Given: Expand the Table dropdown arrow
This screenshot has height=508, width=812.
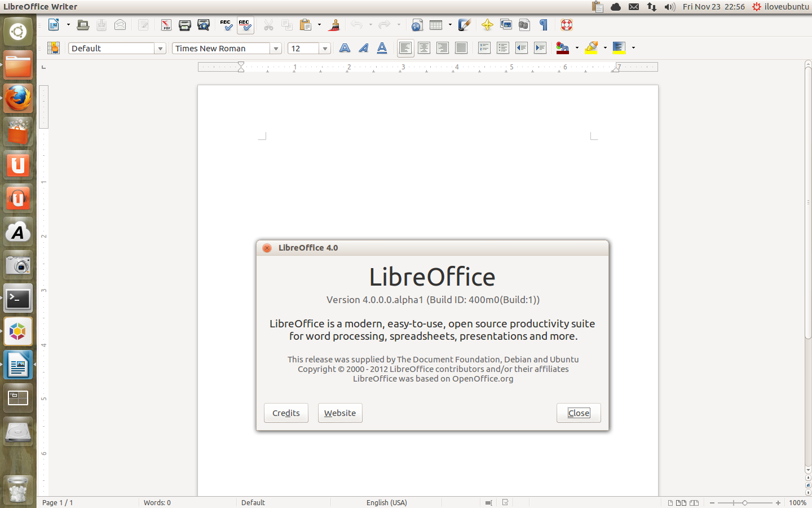Looking at the screenshot, I should point(450,25).
